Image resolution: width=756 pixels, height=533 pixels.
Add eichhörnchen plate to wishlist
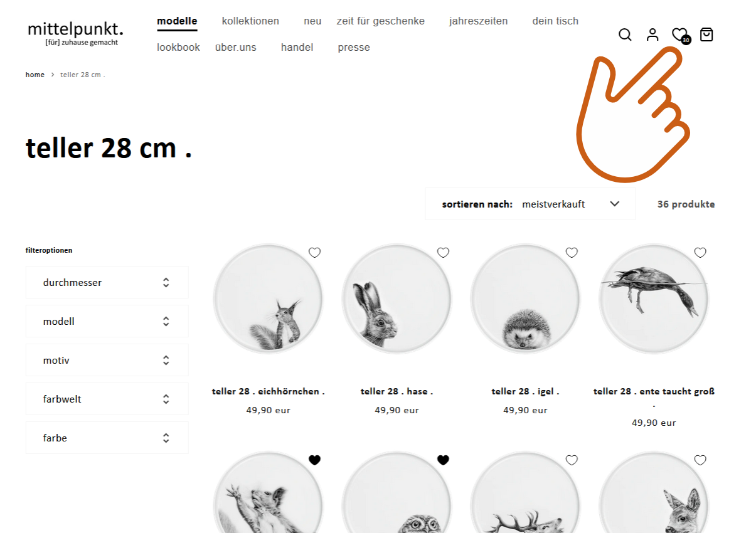coord(314,253)
